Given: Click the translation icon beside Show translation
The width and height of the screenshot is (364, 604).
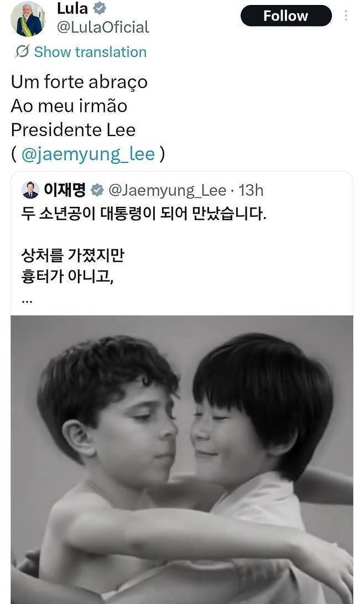Looking at the screenshot, I should pos(22,52).
